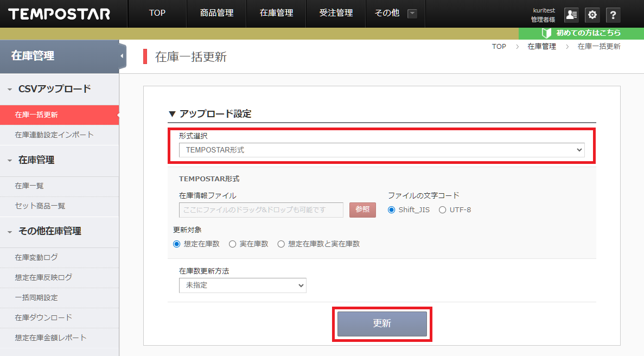Open 在庫ダウンロード in the sidebar
Image resolution: width=644 pixels, height=356 pixels.
click(60, 318)
